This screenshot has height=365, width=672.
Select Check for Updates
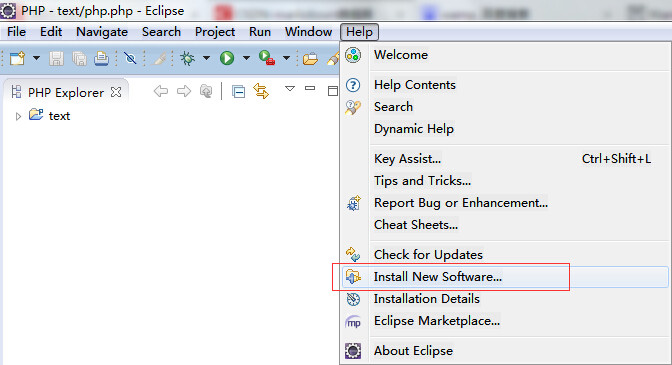[506, 255]
